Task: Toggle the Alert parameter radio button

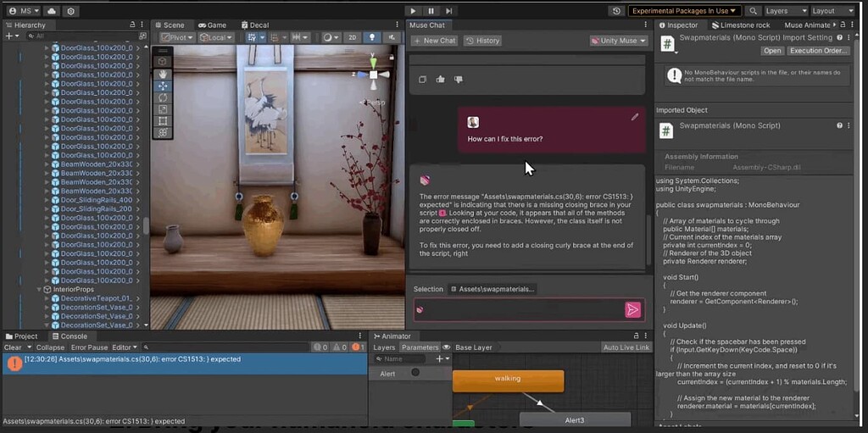Action: pyautogui.click(x=415, y=373)
